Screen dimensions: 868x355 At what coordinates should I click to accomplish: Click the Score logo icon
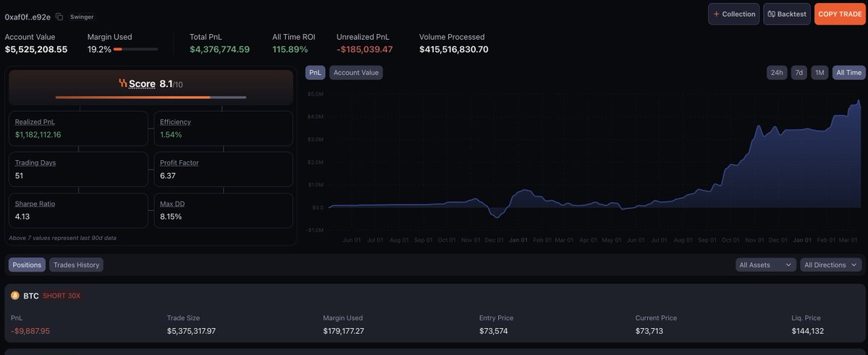click(x=123, y=83)
